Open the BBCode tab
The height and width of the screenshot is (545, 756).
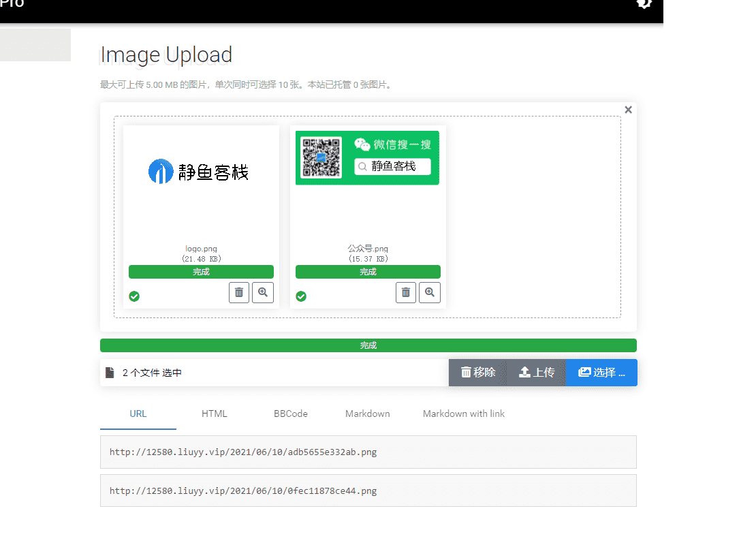coord(291,414)
